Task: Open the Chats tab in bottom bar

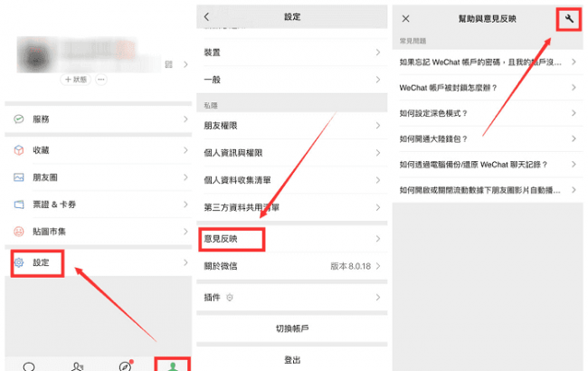Action: (29, 366)
